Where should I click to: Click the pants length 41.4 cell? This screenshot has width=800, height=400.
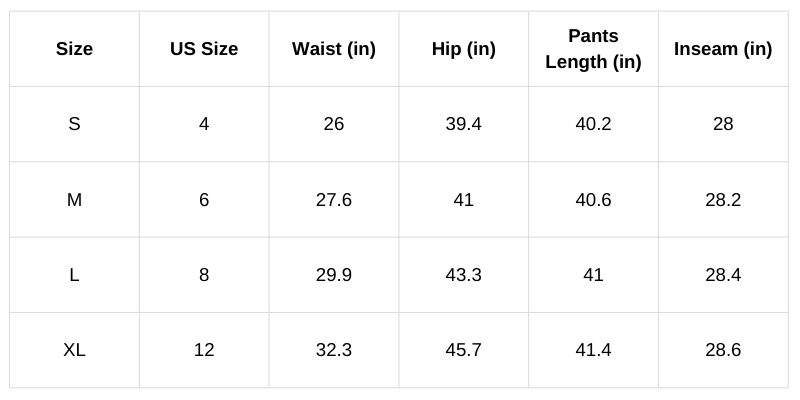(593, 350)
